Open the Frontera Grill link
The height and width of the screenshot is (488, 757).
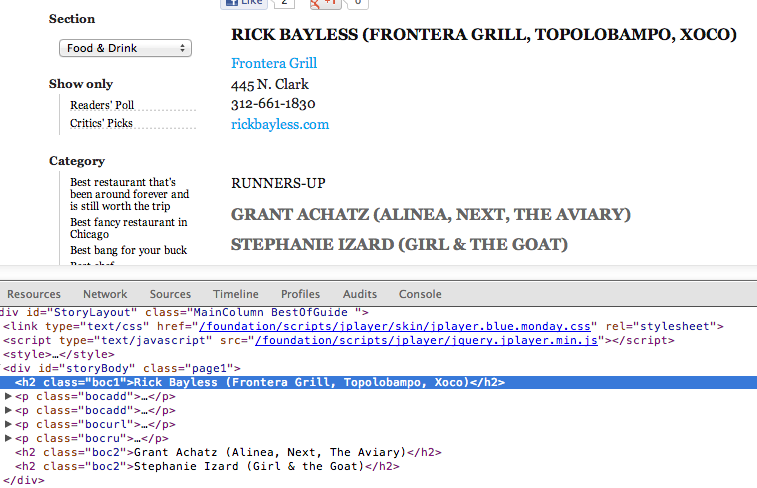coord(274,63)
